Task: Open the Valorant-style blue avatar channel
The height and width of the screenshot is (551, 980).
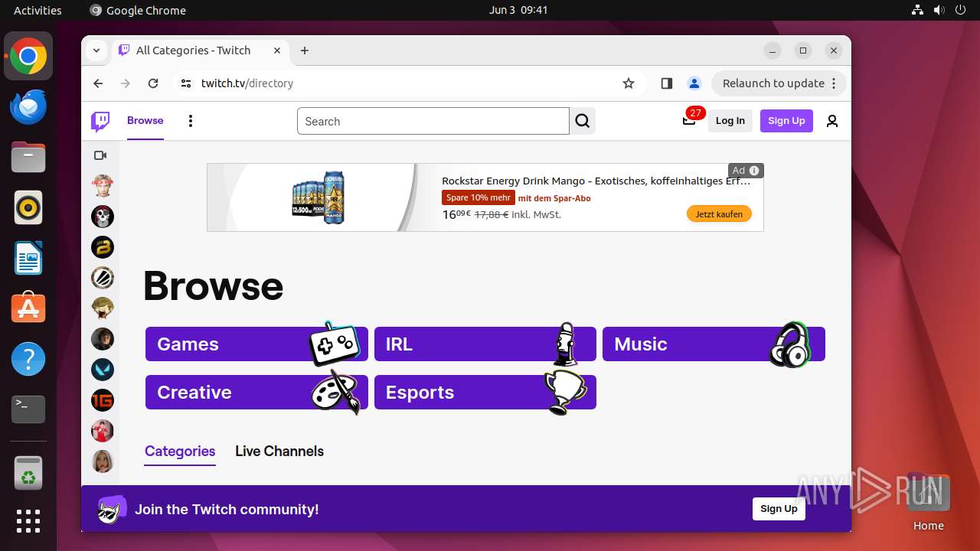Action: 103,370
